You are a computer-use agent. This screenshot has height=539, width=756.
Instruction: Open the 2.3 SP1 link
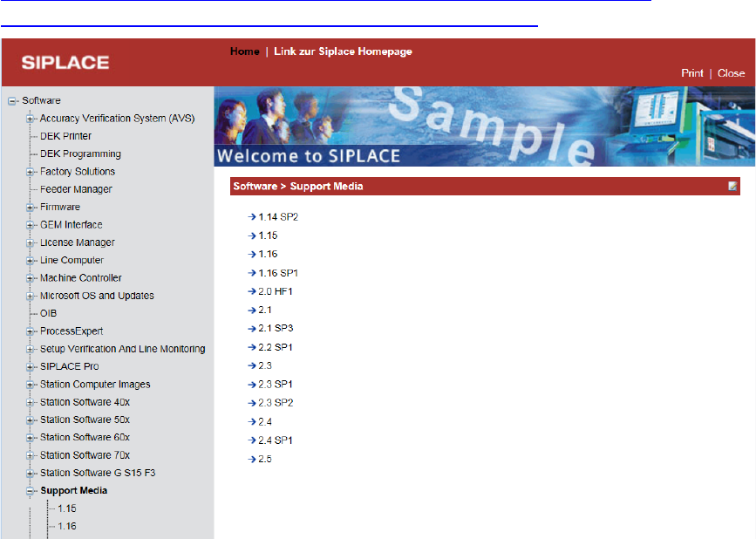(276, 385)
